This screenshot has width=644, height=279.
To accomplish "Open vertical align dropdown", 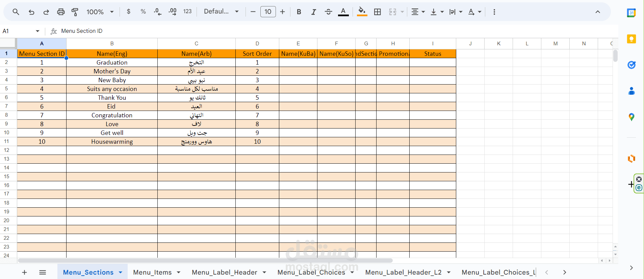I will pos(437,12).
